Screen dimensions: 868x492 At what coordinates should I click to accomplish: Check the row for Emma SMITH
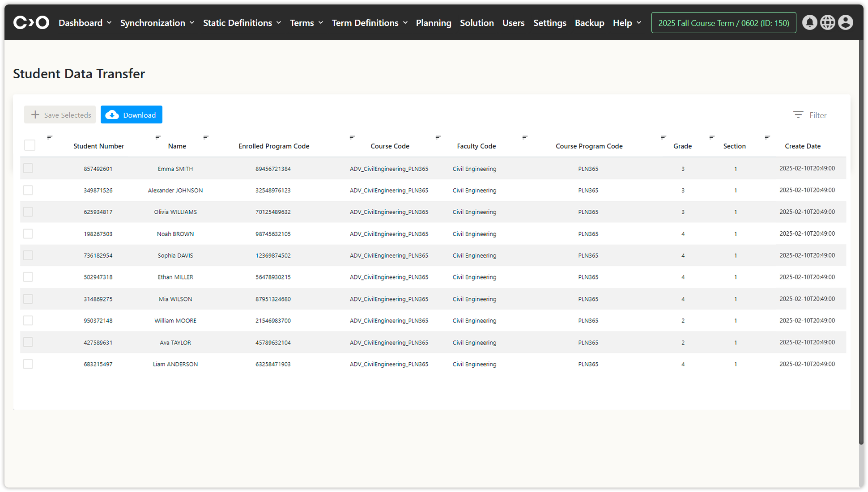point(28,169)
